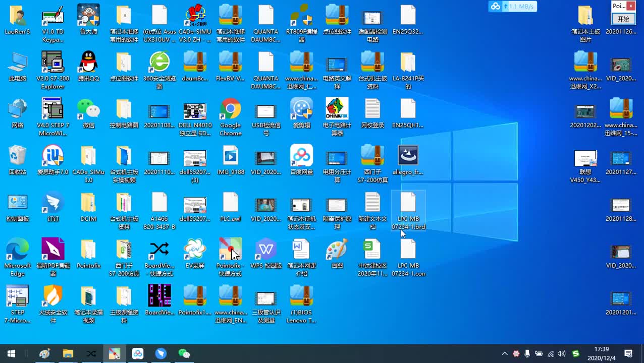This screenshot has width=644, height=363.
Task: Select the 控制电路图 folder
Action: point(124,113)
